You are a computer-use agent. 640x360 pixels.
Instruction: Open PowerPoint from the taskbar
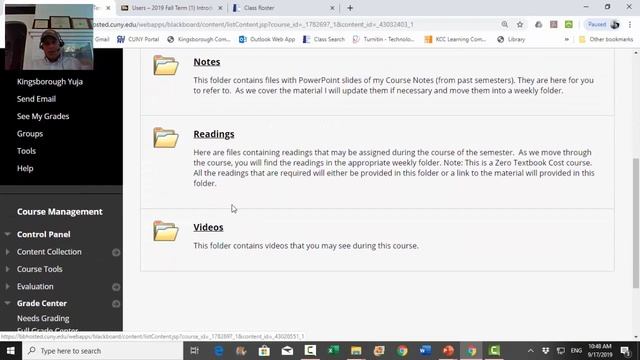[x=448, y=351]
